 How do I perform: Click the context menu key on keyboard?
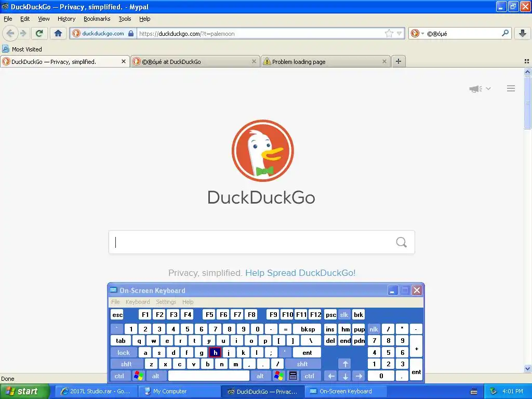pos(293,376)
